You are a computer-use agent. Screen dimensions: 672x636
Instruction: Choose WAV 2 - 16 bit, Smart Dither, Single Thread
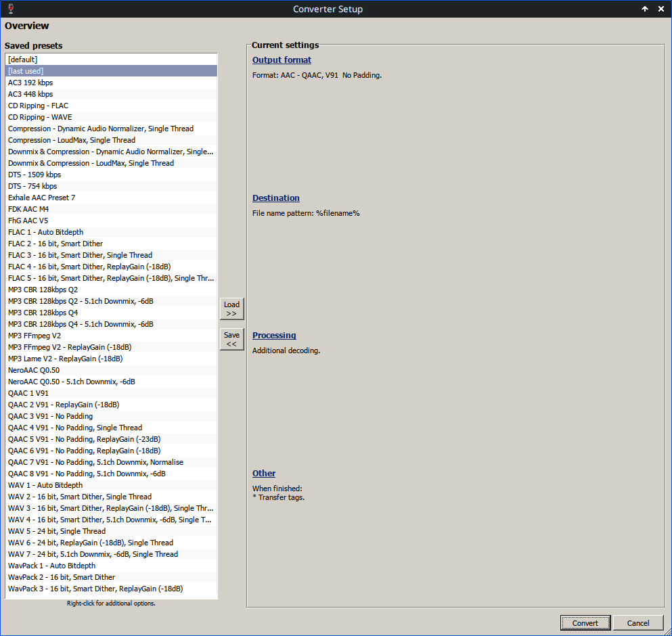pos(111,497)
